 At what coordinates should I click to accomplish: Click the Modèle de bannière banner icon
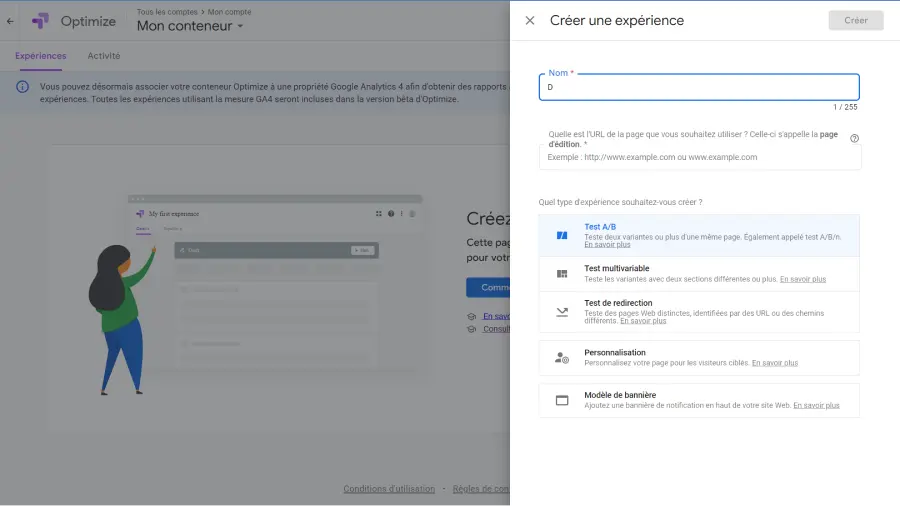(562, 400)
